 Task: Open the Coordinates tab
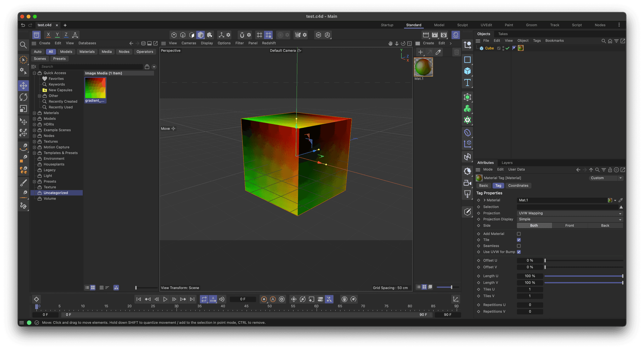pos(518,186)
